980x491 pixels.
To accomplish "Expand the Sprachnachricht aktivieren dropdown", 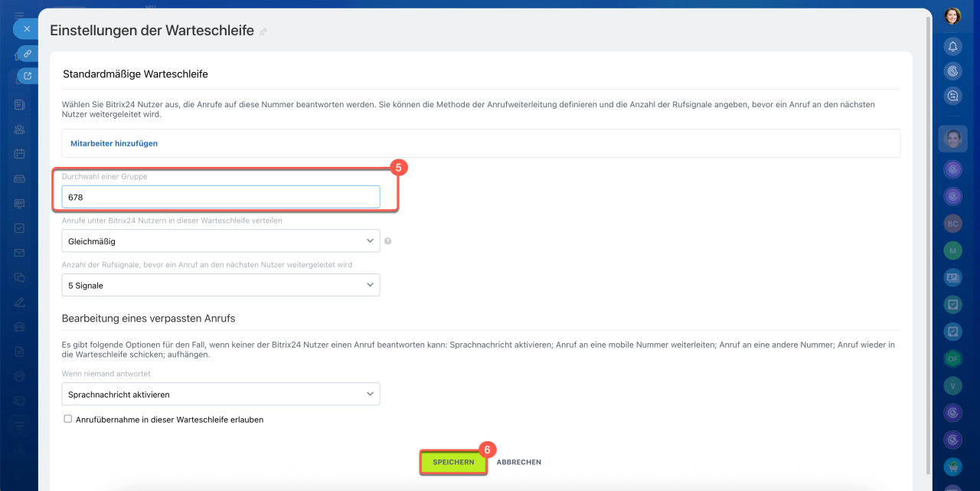I will click(x=220, y=394).
